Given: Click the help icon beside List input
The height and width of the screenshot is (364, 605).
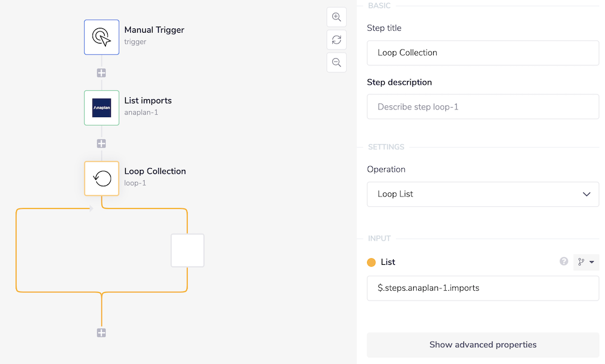Looking at the screenshot, I should click(x=564, y=262).
